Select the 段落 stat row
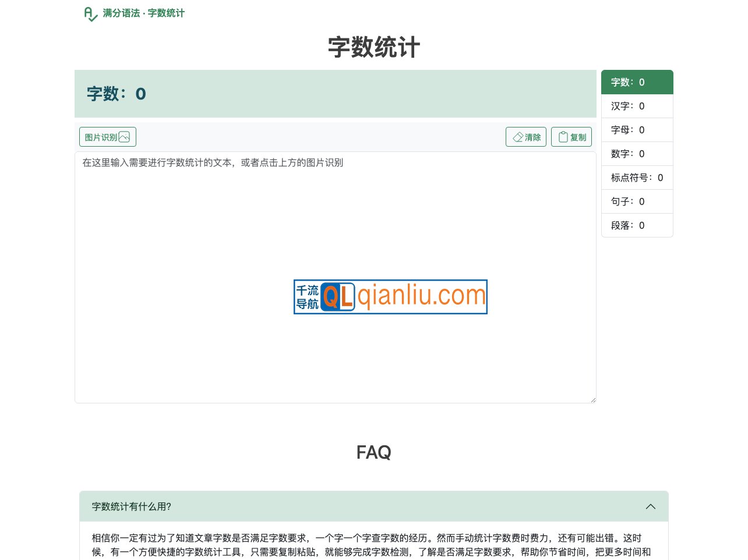 point(637,225)
